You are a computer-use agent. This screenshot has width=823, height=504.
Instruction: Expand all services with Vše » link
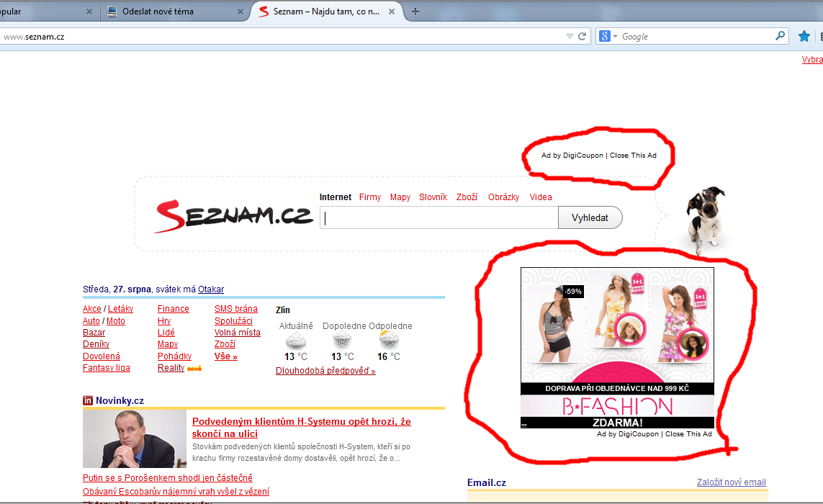pos(225,356)
